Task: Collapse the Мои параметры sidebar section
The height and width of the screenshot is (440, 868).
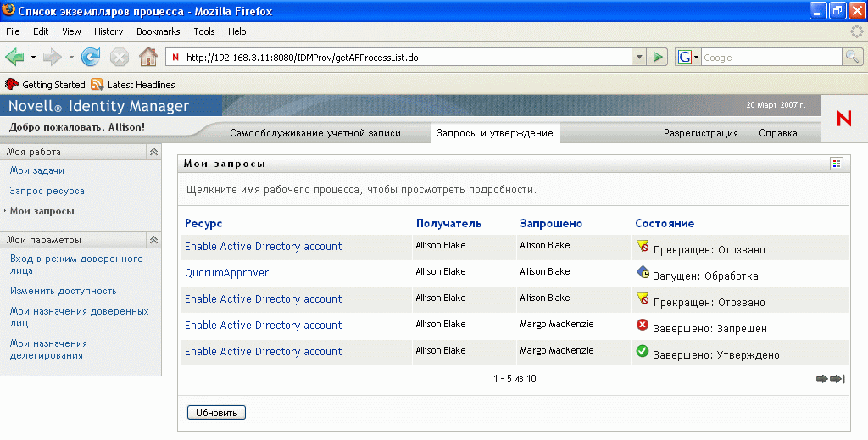Action: coord(153,240)
